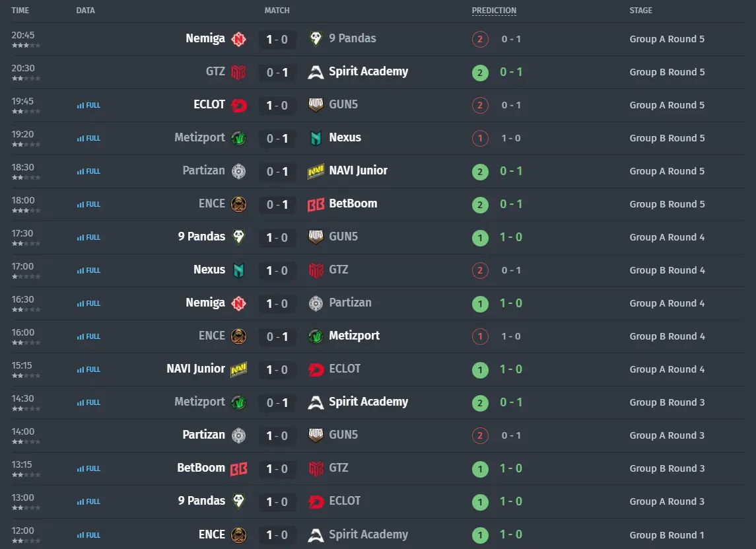Click Nexus logo in 19:20 match
Viewport: 756px width, 549px height.
(x=316, y=139)
